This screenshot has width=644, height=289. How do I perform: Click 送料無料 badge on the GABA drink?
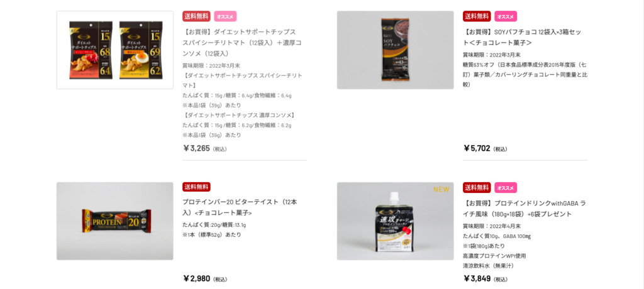click(477, 188)
